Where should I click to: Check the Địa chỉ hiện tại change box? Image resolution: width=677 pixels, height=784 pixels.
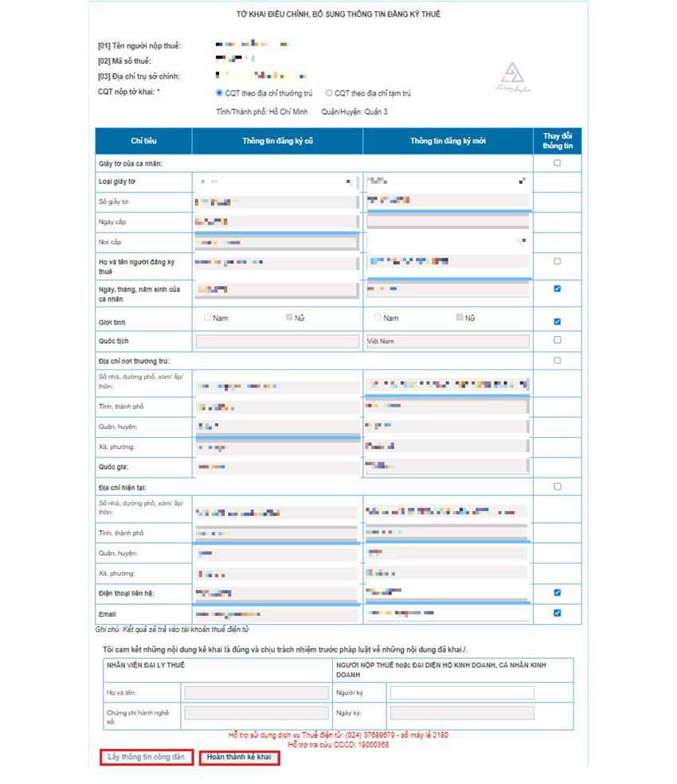point(557,486)
